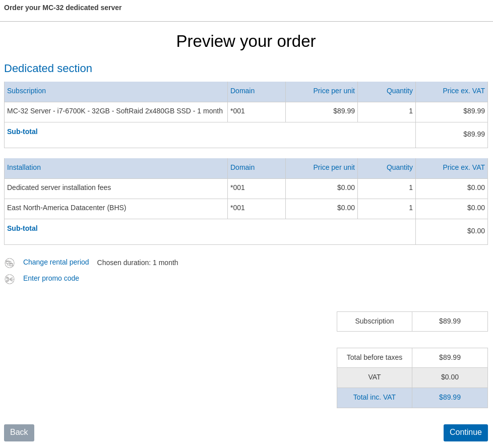Click *001 domain in installation fees row

tap(238, 187)
